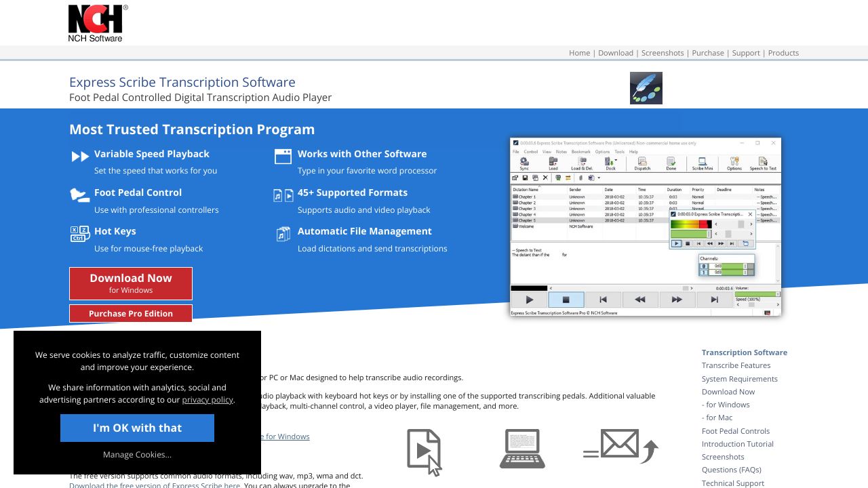Viewport: 868px width, 488px height.
Task: Click the envelope send icon
Action: pyautogui.click(x=620, y=447)
